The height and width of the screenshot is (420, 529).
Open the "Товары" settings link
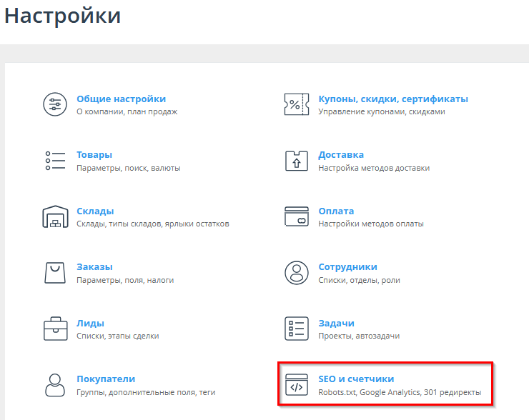pos(94,155)
